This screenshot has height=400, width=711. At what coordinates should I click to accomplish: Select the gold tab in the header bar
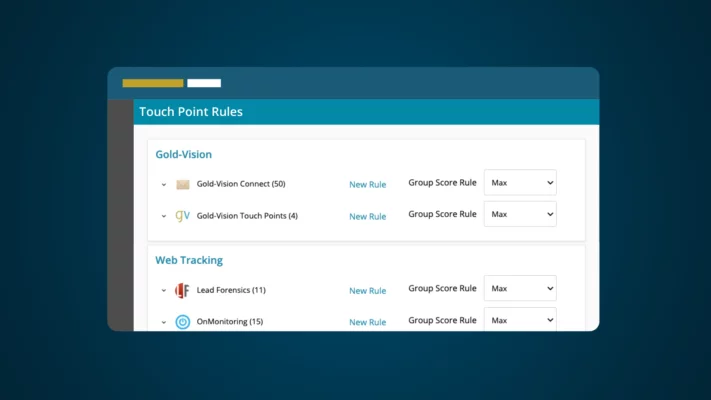coord(153,83)
